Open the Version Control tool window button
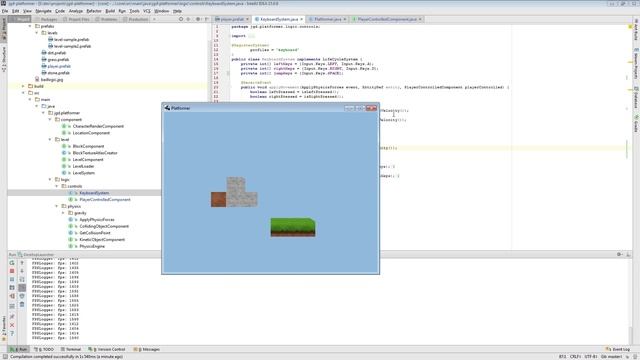The width and height of the screenshot is (640, 360). point(107,349)
